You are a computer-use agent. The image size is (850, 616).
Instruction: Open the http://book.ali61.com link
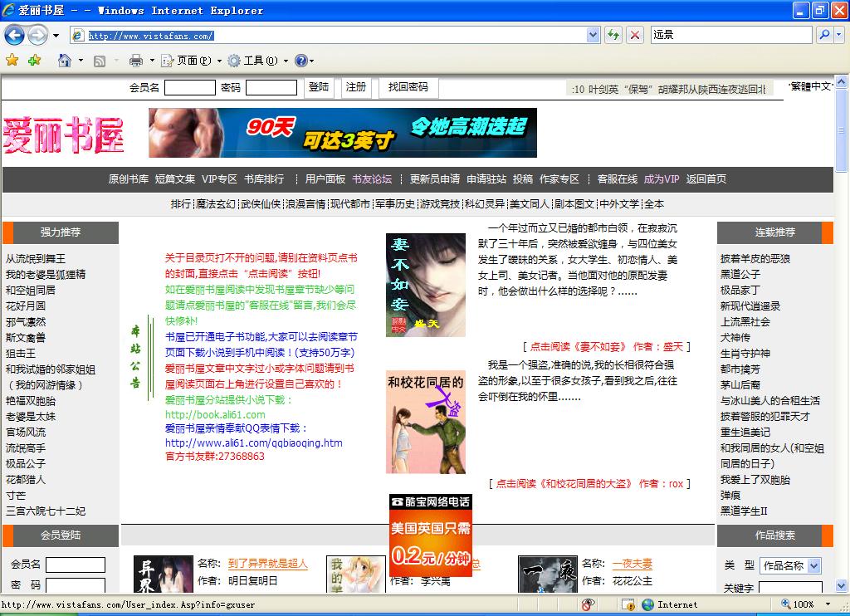[215, 414]
